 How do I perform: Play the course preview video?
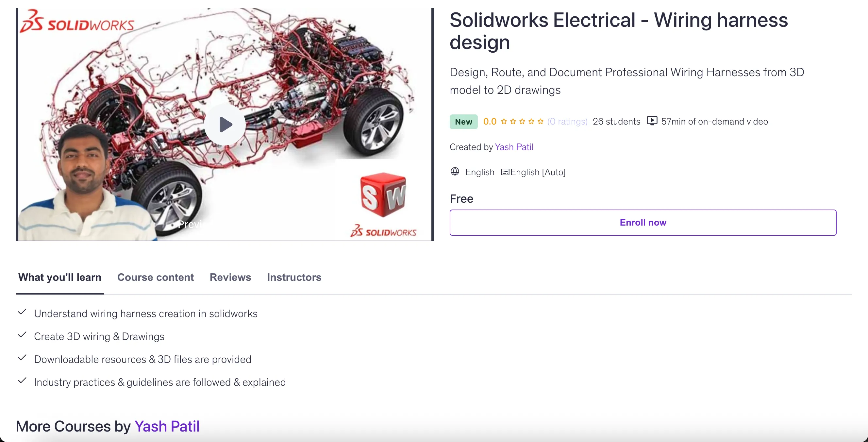225,125
